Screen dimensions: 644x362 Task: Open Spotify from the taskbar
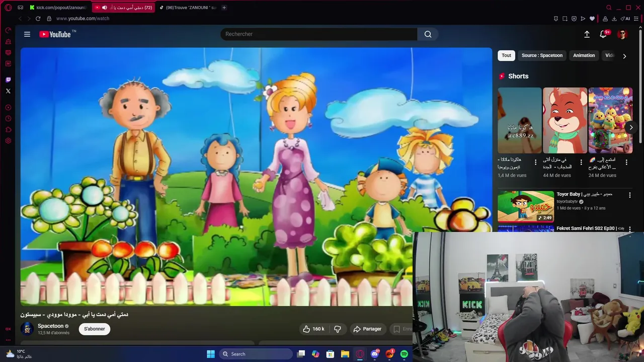404,354
